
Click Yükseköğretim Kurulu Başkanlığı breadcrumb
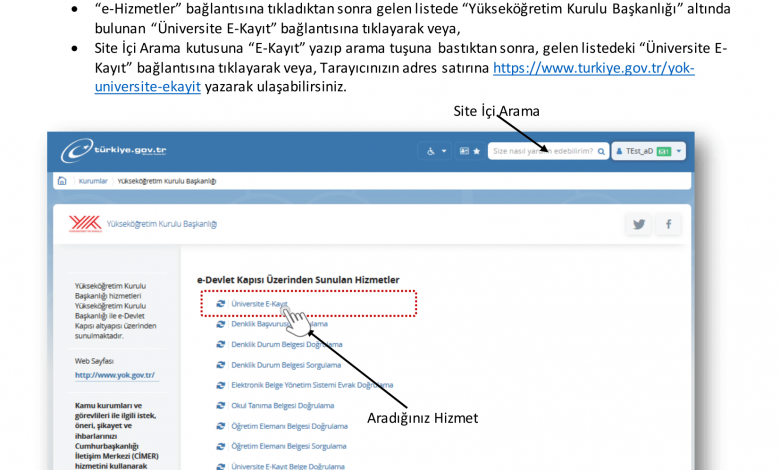[x=167, y=181]
